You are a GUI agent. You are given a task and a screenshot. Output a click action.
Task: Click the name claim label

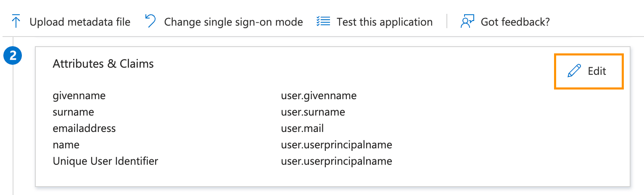pyautogui.click(x=66, y=145)
